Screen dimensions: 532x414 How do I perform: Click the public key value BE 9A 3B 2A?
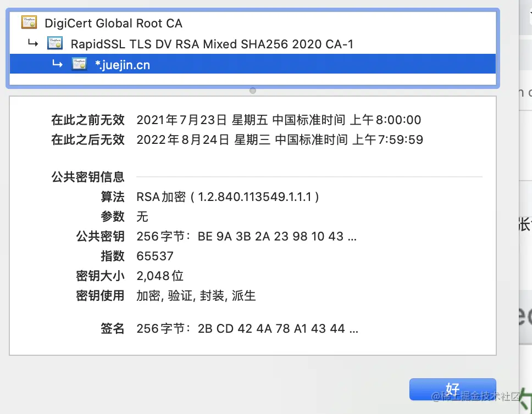coord(246,236)
